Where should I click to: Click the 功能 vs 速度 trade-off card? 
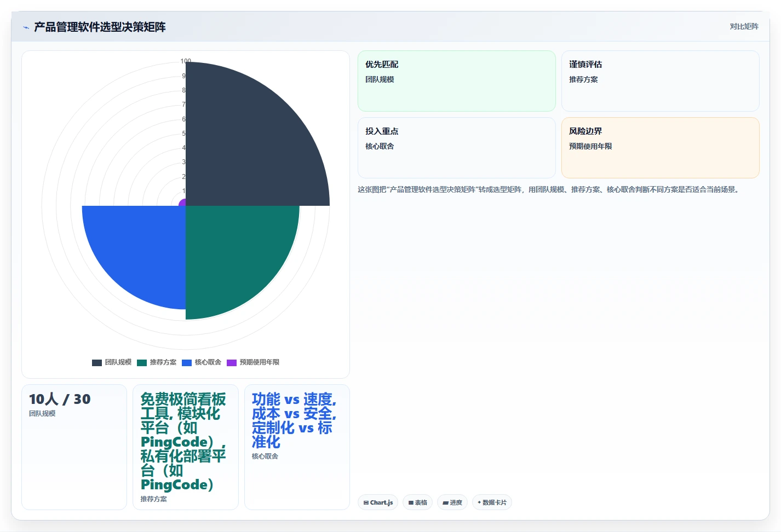tap(297, 447)
